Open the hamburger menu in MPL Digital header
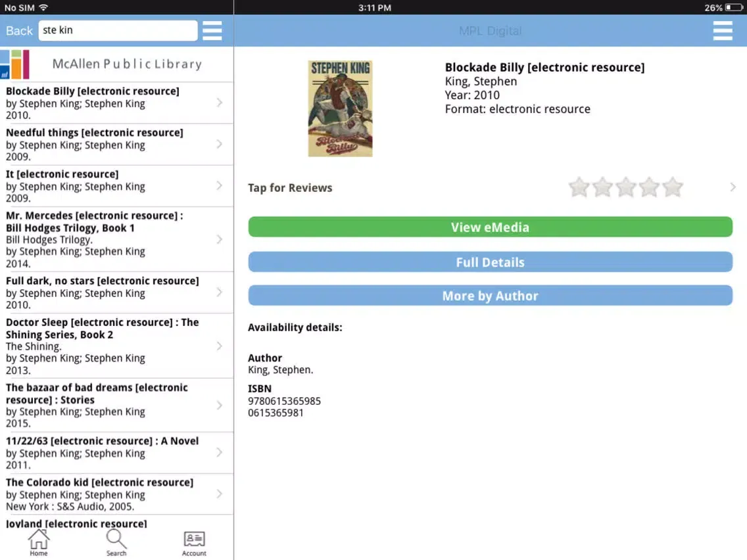 pyautogui.click(x=722, y=30)
